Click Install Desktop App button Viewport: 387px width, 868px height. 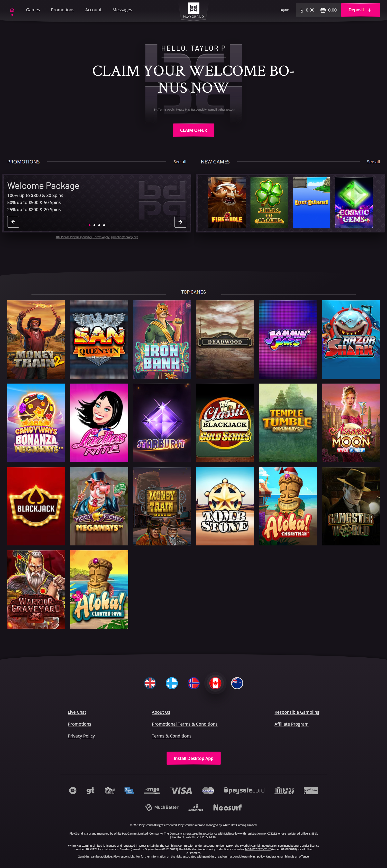click(x=193, y=758)
